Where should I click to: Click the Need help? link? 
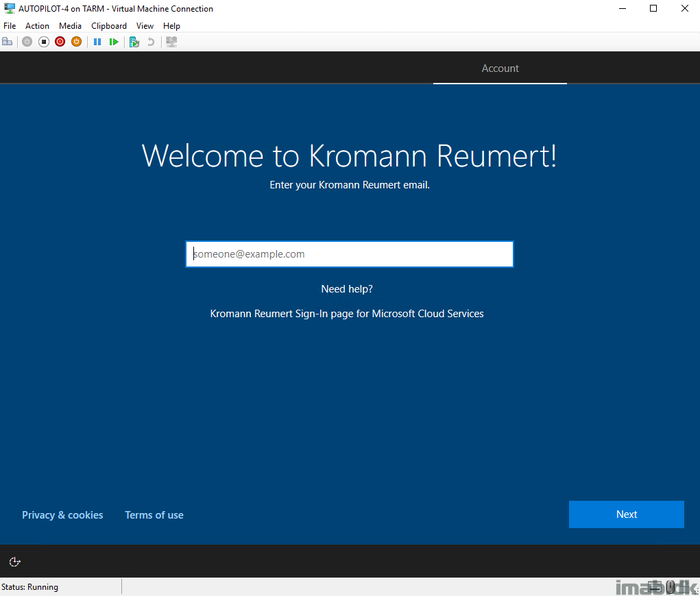pyautogui.click(x=347, y=289)
